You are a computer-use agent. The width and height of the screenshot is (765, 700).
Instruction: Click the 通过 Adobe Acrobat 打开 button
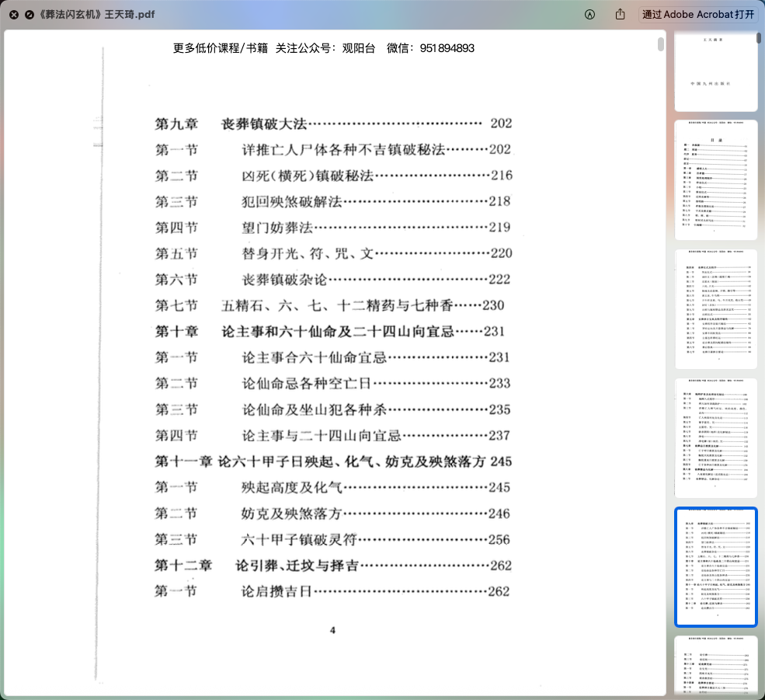(698, 15)
